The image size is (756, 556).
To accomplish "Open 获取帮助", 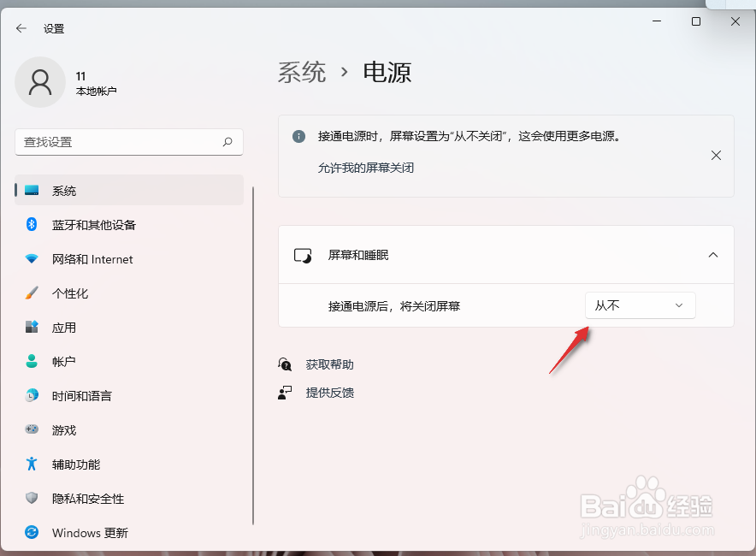I will pyautogui.click(x=328, y=364).
